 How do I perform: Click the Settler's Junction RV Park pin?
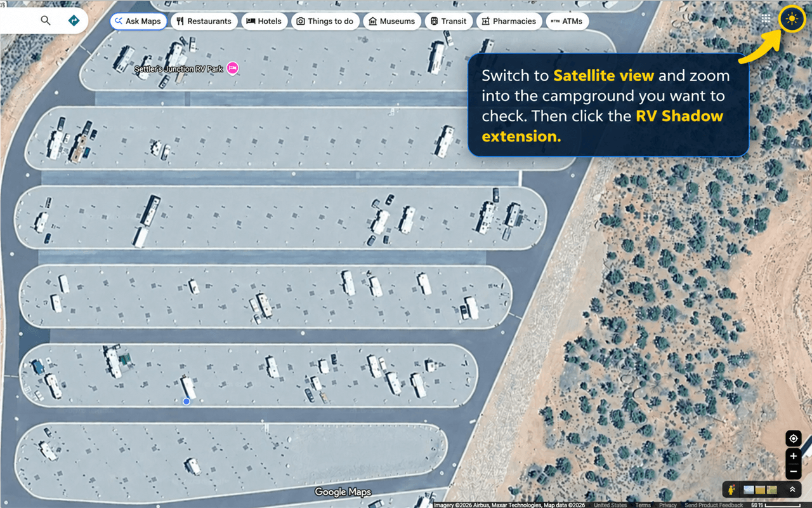tap(233, 67)
